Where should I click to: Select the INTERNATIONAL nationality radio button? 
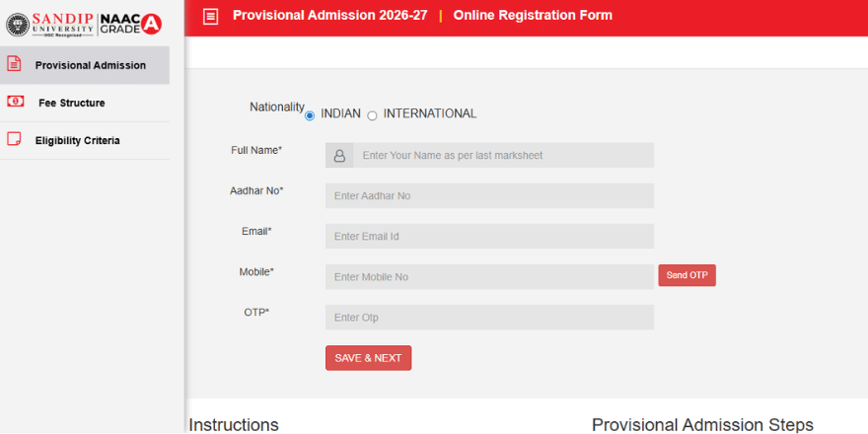372,115
